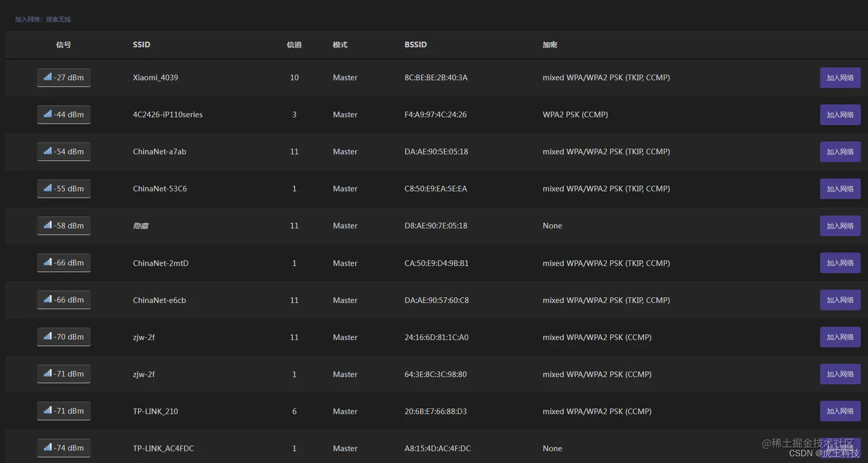
Task: Click channel 6 in TP-LINK_210 row
Action: (294, 411)
